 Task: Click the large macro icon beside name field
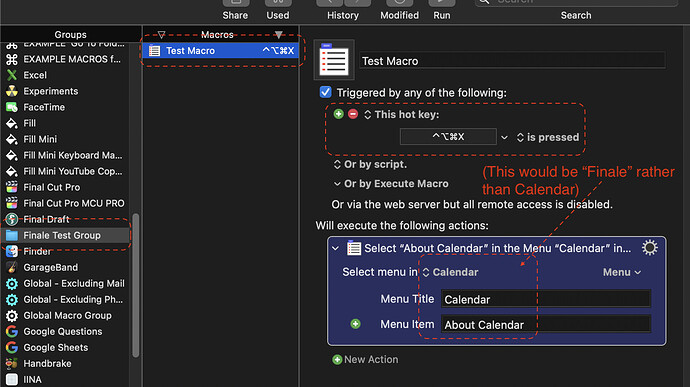tap(334, 60)
